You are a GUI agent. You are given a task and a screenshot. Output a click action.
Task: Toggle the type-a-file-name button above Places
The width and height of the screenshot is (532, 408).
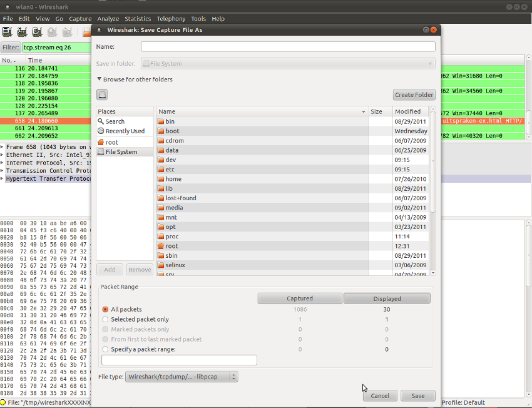(102, 94)
